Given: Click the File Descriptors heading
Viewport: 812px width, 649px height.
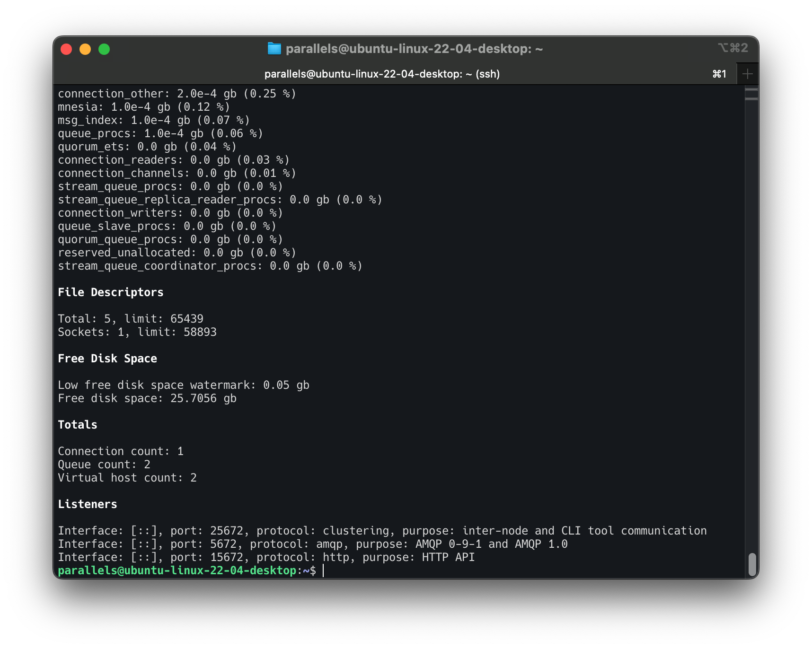Looking at the screenshot, I should [x=111, y=292].
